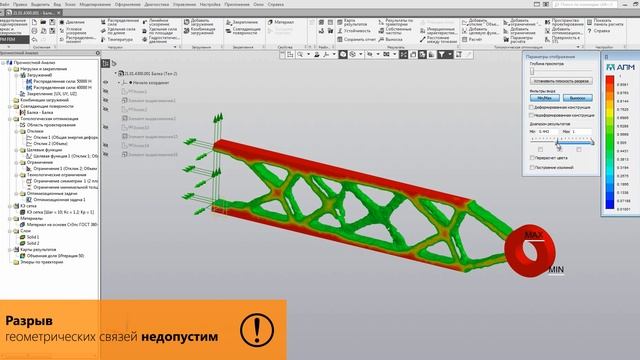This screenshot has width=640, height=360.
Task: Click the red-to-blue color legend bar
Action: (610, 142)
